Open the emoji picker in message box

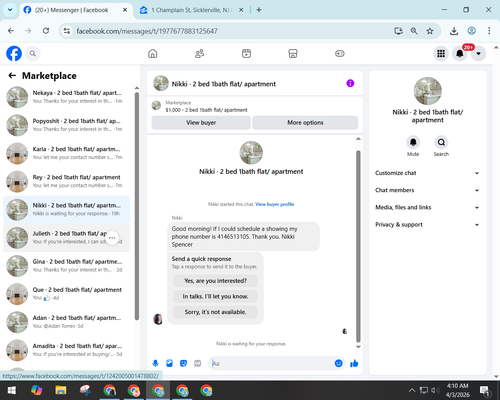[338, 363]
